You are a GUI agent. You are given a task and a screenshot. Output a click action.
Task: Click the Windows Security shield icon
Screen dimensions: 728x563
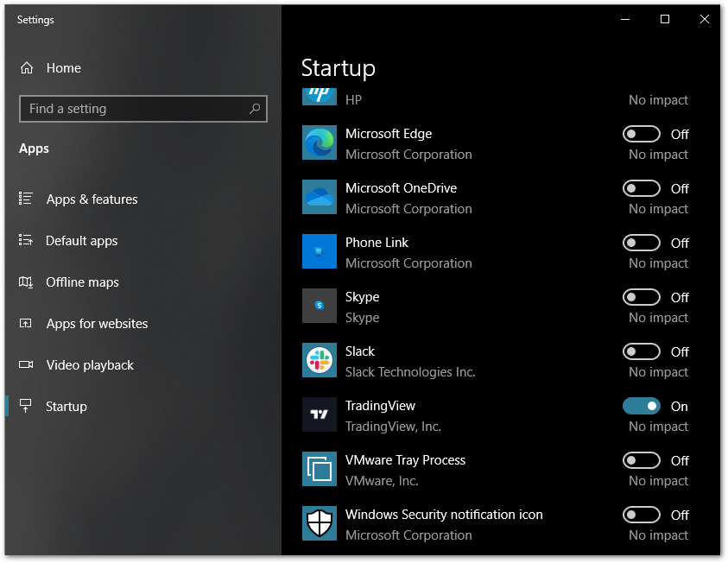pyautogui.click(x=320, y=523)
